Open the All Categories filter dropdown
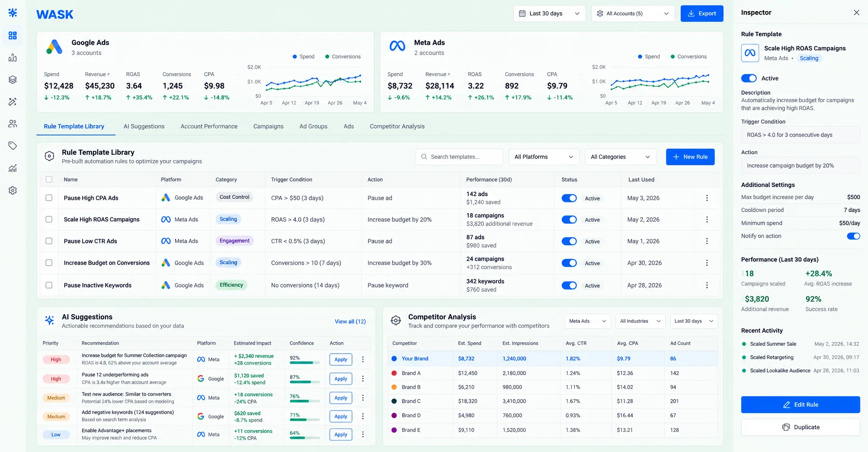Viewport: 868px width, 452px height. tap(620, 157)
